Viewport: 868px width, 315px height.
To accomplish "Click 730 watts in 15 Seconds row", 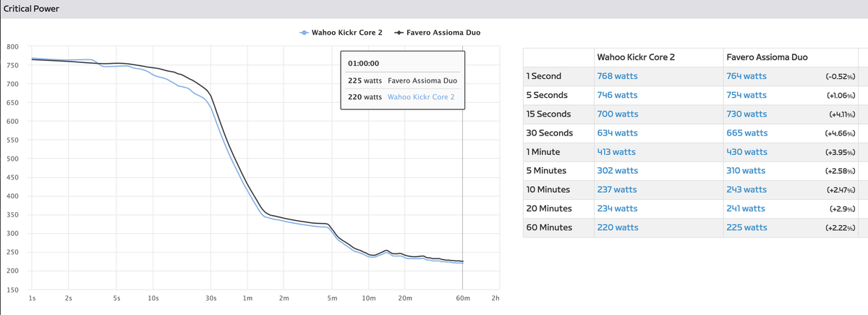I will pos(746,114).
